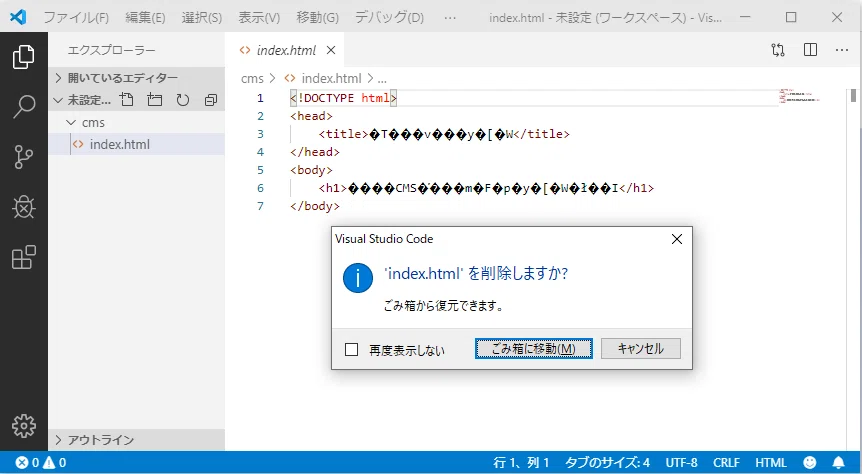Viewport: 862px width, 474px height.
Task: Click the HTML language mode indicator
Action: pos(771,462)
